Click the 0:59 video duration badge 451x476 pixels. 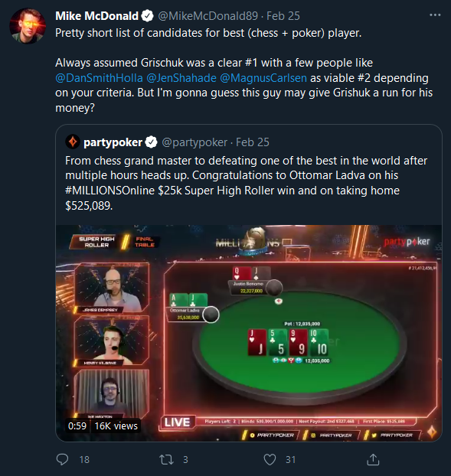pos(77,426)
